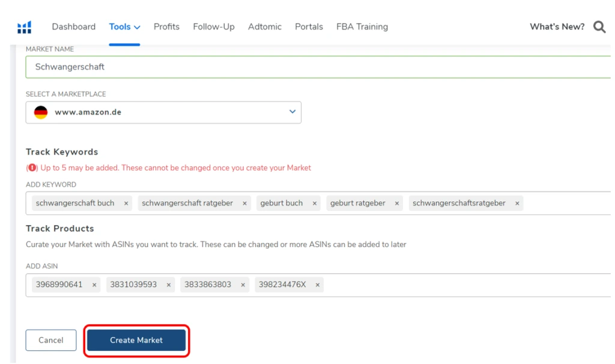Image resolution: width=615 pixels, height=364 pixels.
Task: Open the Profits menu item
Action: pos(166,27)
